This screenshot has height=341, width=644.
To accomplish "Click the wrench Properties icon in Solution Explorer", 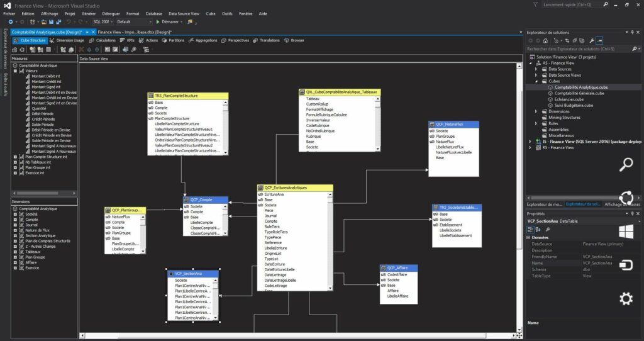I will click(x=591, y=40).
